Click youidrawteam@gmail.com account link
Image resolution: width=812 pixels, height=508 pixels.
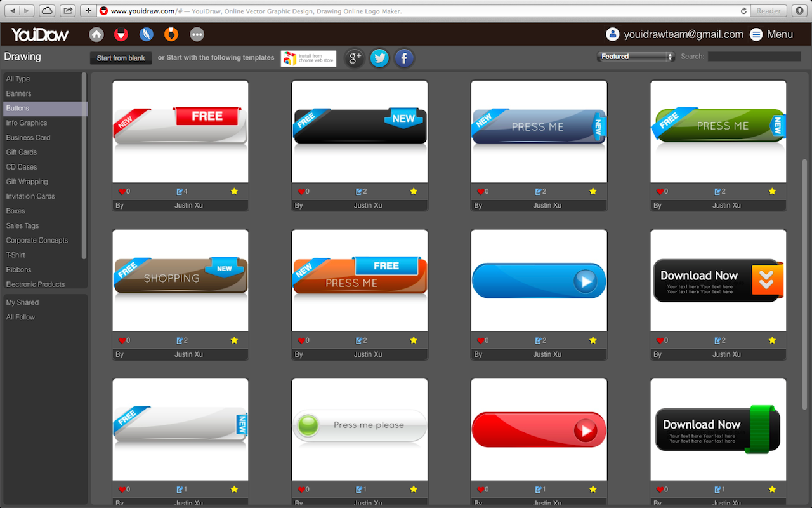pos(683,34)
